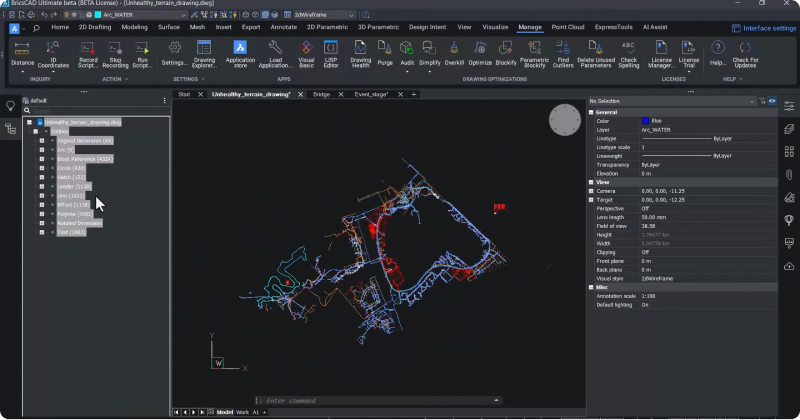Open the Drawing Explorer tool

(x=204, y=50)
